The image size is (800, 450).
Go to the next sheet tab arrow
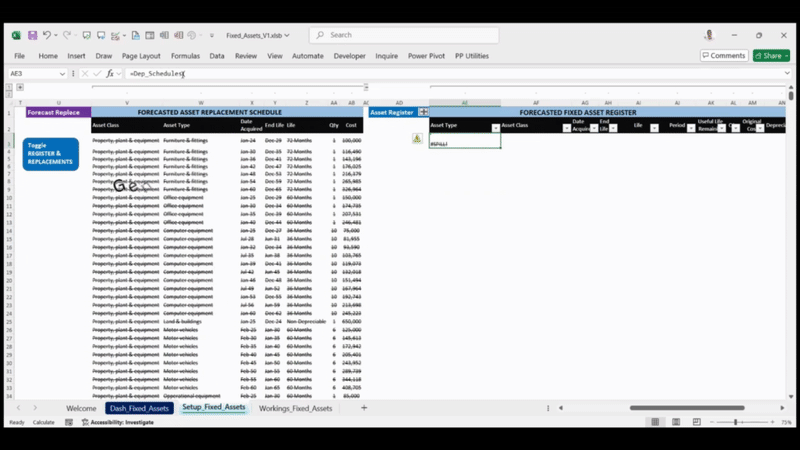coord(35,408)
